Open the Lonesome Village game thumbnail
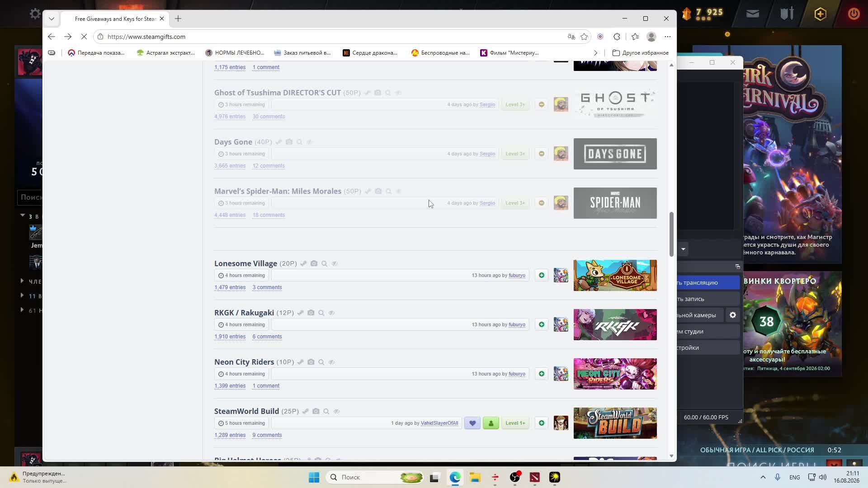The height and width of the screenshot is (488, 868). 615,275
